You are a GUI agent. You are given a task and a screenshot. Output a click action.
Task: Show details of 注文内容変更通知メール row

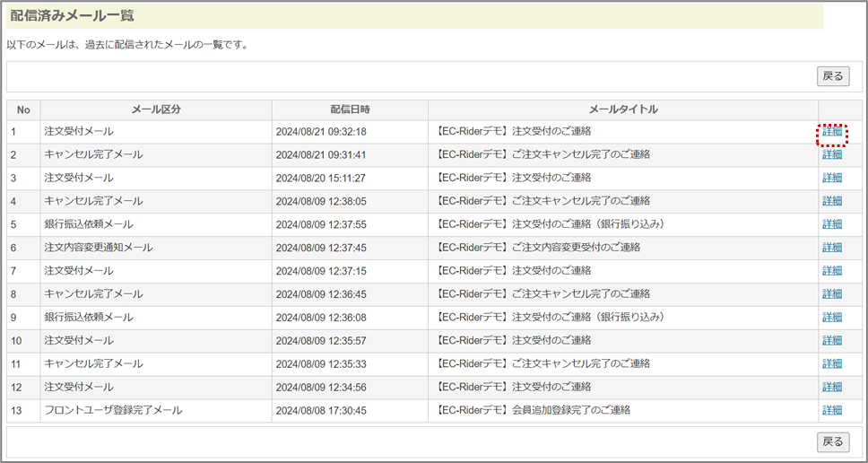point(832,248)
